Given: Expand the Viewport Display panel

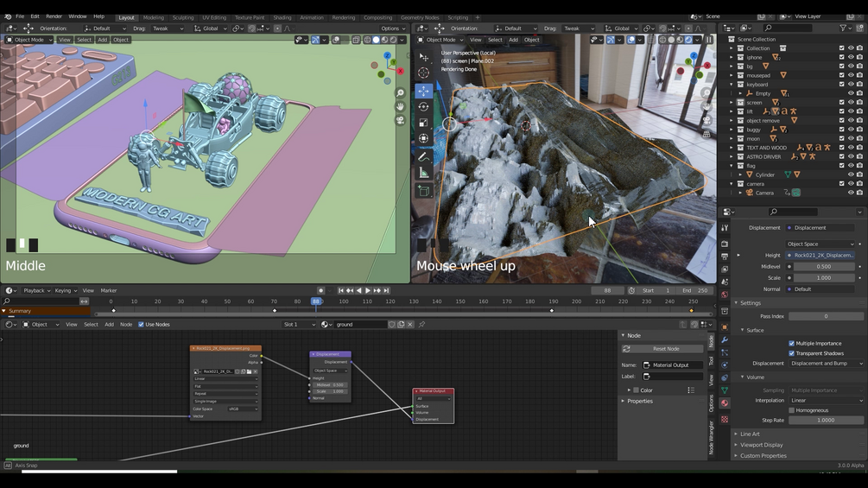Looking at the screenshot, I should tap(761, 445).
